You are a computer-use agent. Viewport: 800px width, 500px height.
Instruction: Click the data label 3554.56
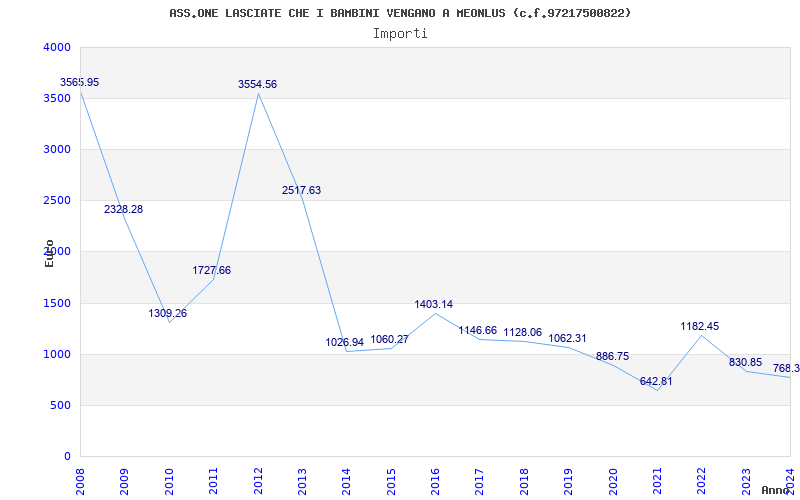(x=258, y=84)
